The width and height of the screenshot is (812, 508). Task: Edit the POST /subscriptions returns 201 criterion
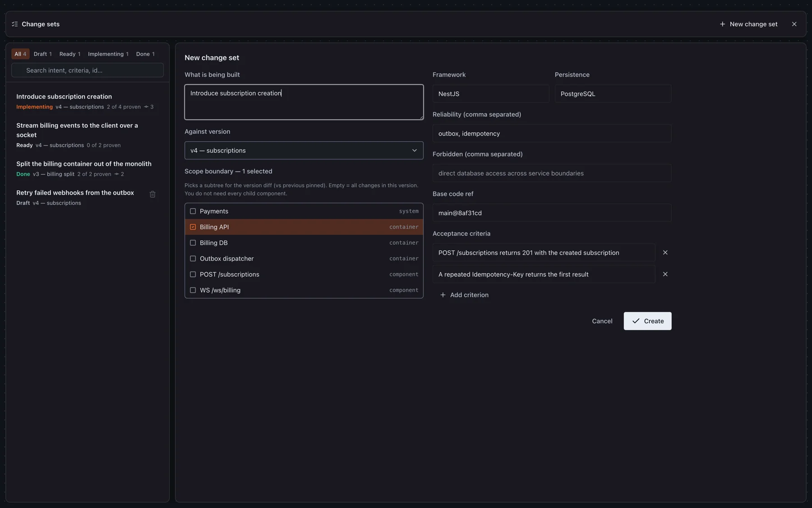pyautogui.click(x=544, y=252)
